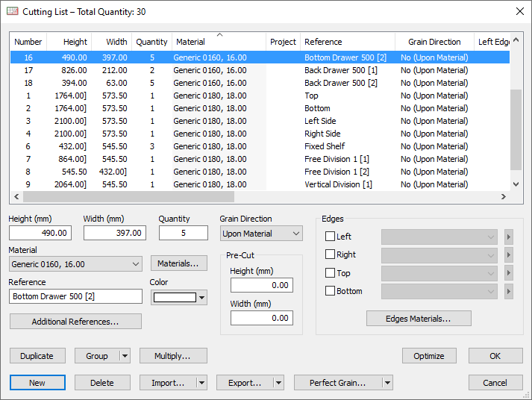This screenshot has height=400, width=532.
Task: Open the Group button dropdown arrow
Action: 125,356
